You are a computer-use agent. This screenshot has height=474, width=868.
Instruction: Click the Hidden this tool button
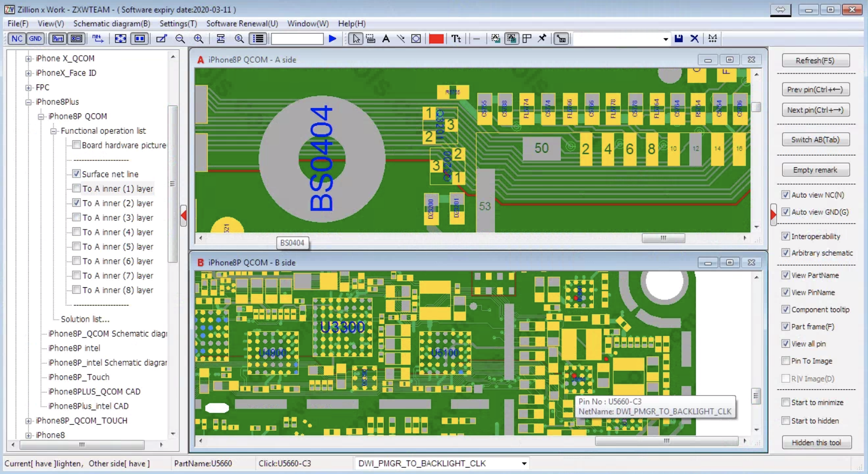[x=816, y=443]
